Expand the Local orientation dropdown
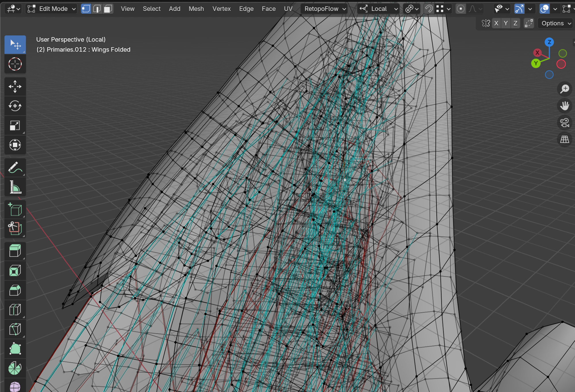 coord(379,9)
